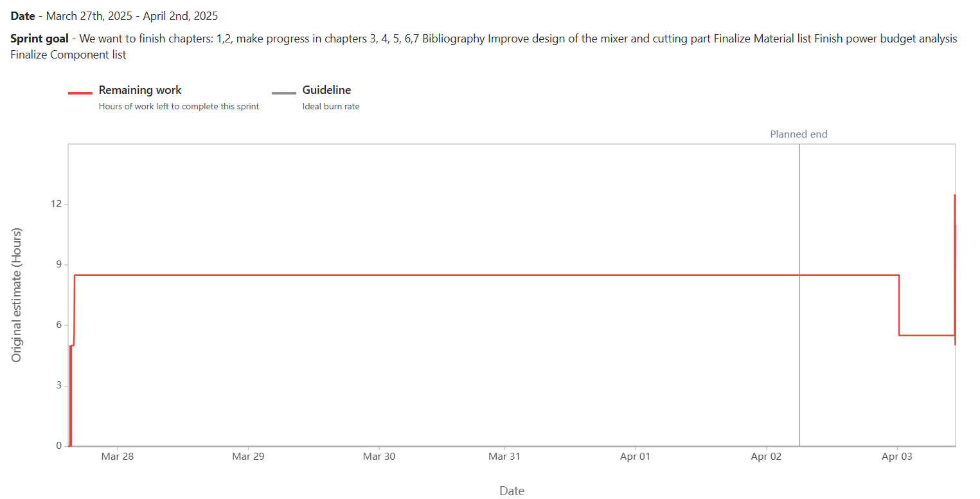This screenshot has width=980, height=499.
Task: Toggle the Remaining work legend label
Action: 140,90
